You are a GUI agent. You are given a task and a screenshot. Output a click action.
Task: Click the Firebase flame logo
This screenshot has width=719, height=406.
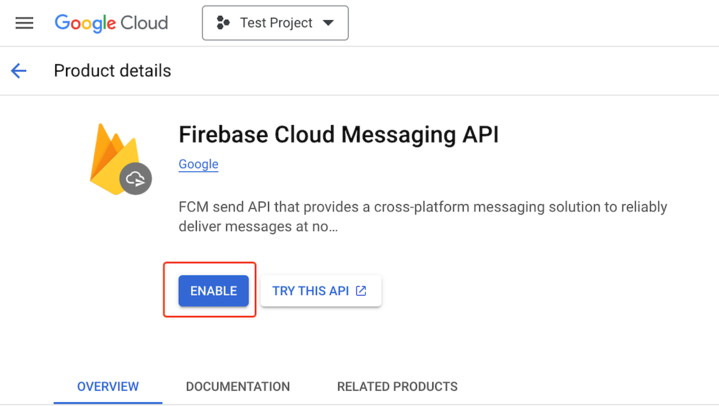[110, 155]
